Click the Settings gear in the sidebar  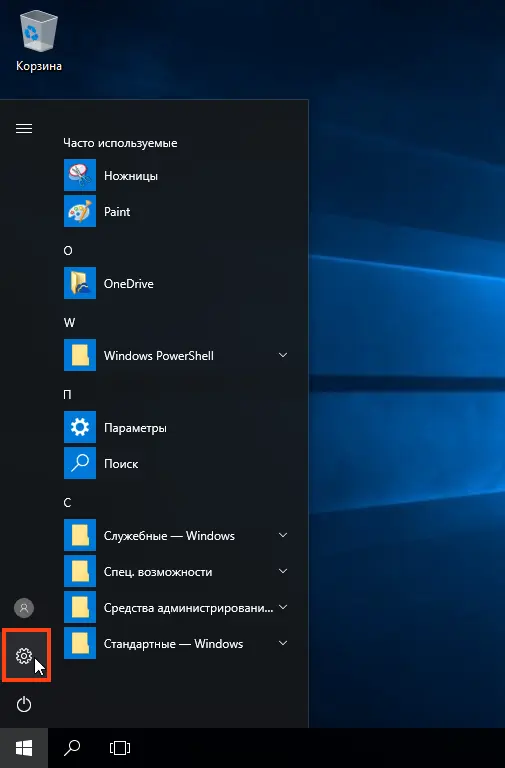coord(24,656)
